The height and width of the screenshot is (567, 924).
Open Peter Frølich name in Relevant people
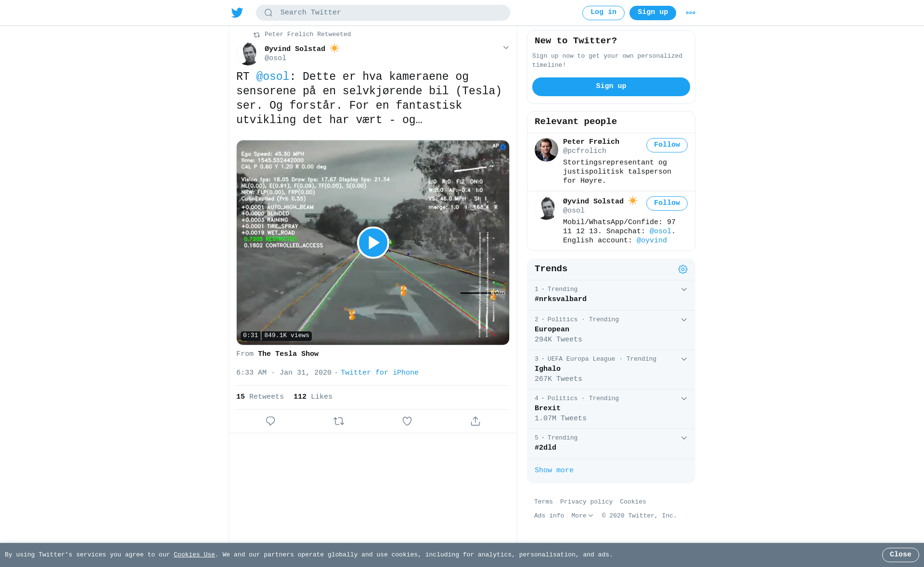click(x=591, y=142)
